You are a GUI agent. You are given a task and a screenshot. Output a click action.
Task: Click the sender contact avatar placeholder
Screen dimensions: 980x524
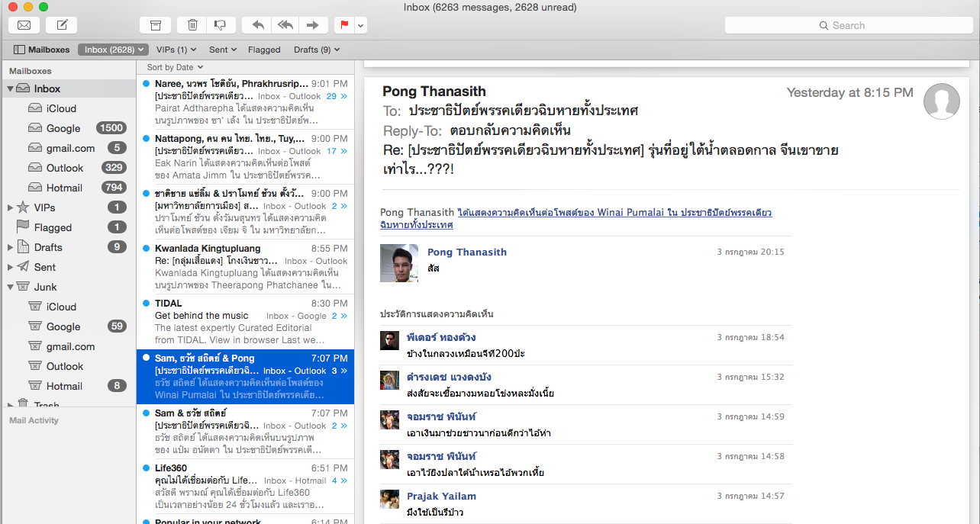(x=942, y=101)
